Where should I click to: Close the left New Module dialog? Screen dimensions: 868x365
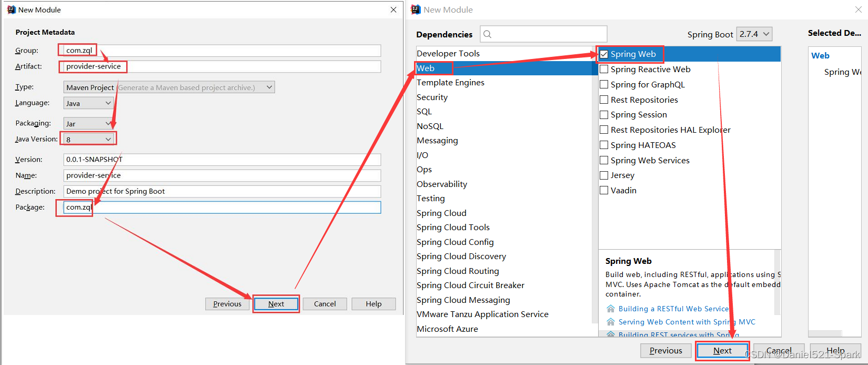pyautogui.click(x=393, y=9)
